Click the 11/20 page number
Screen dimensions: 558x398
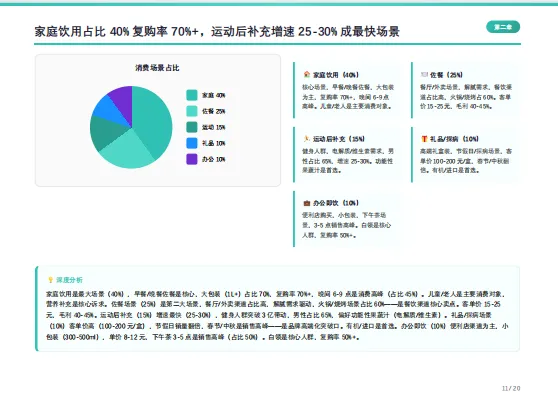pyautogui.click(x=511, y=388)
